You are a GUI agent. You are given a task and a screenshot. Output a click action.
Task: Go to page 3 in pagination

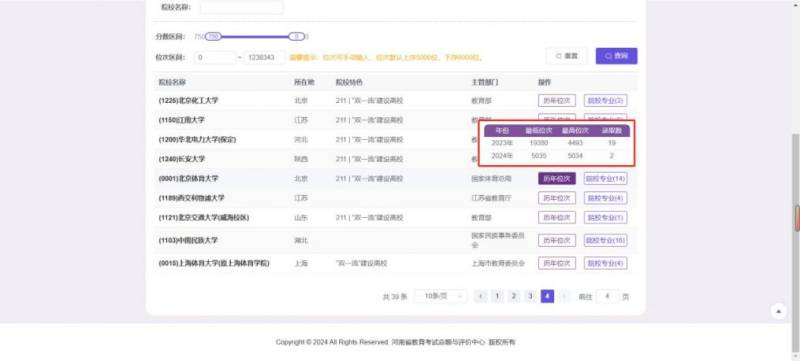531,296
